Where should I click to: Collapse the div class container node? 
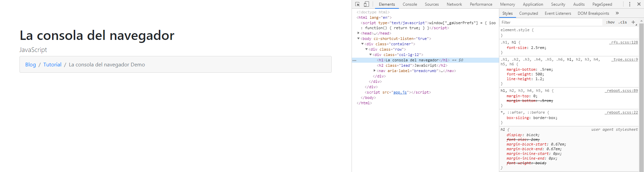[x=363, y=44]
